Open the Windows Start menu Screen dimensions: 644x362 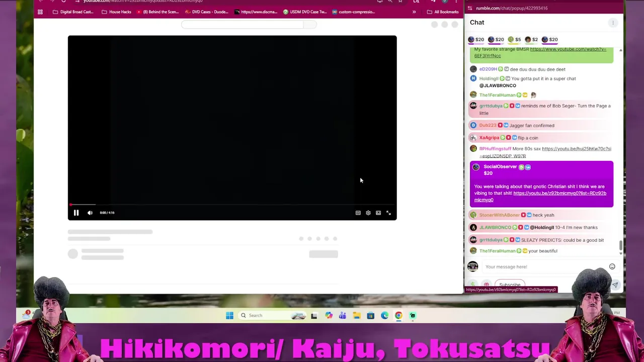click(x=229, y=315)
